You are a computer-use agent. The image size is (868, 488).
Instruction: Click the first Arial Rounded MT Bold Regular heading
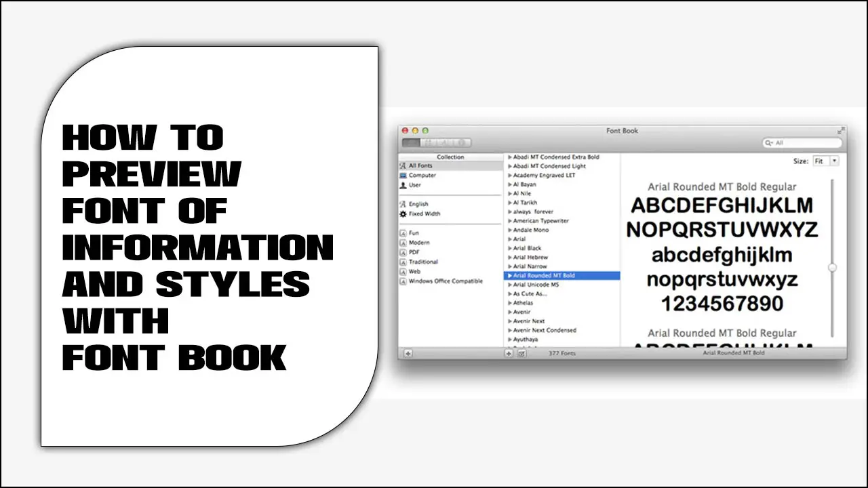pyautogui.click(x=722, y=186)
